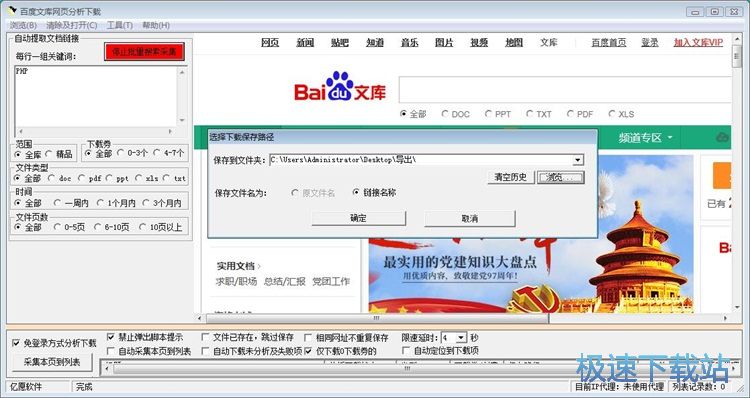Screen dimensions: 750x398
Task: Select DOC search filter radio
Action: tap(445, 114)
